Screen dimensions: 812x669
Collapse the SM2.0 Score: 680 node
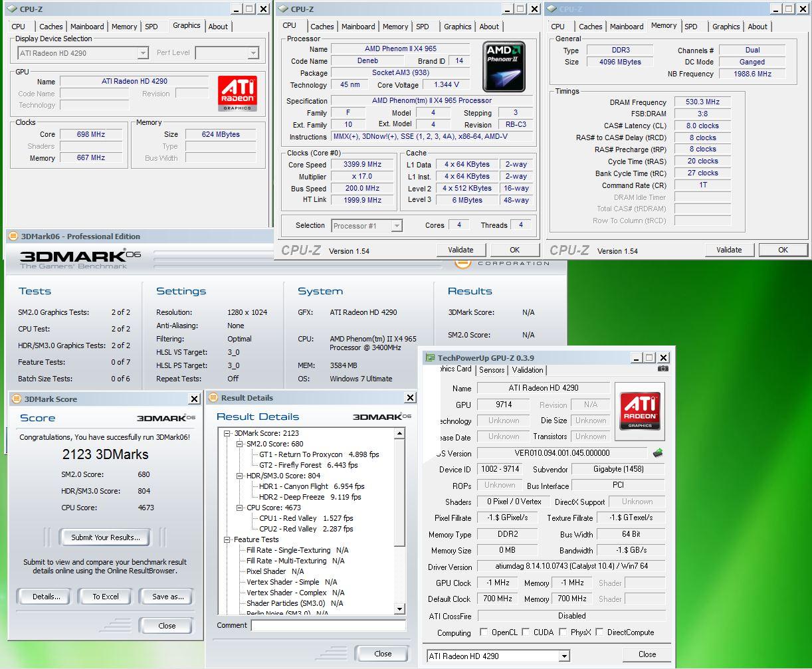click(240, 444)
